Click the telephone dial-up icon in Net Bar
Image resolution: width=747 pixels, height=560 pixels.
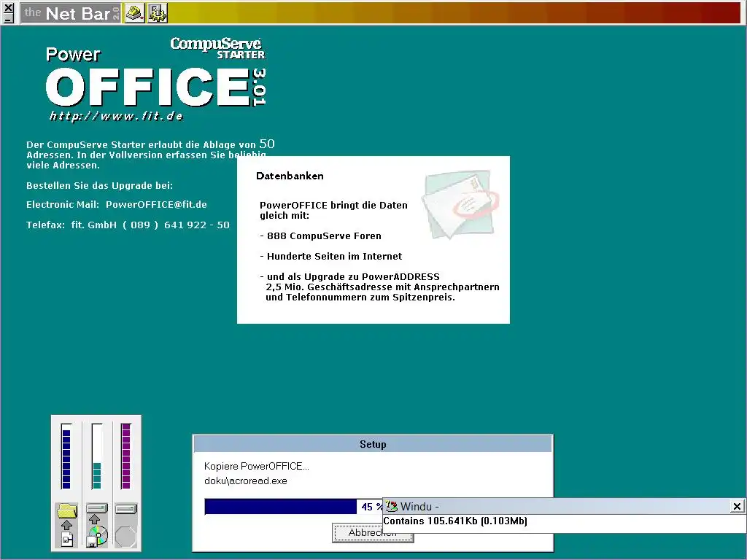pyautogui.click(x=134, y=13)
